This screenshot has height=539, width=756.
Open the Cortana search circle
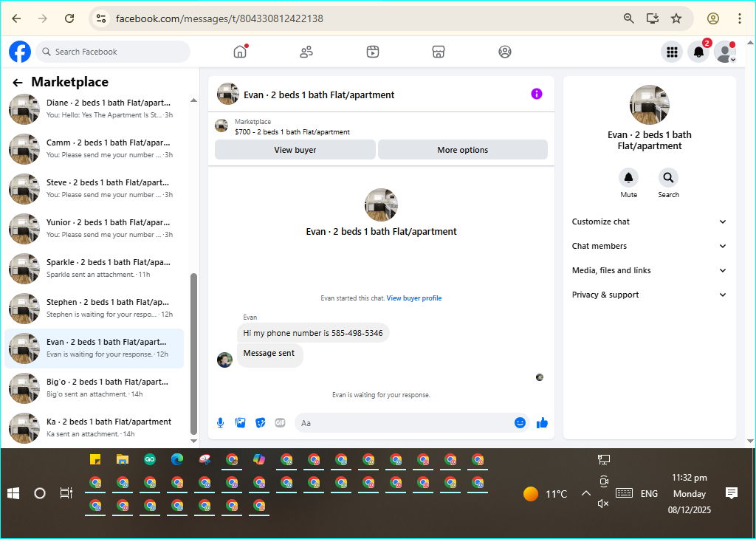tap(40, 493)
